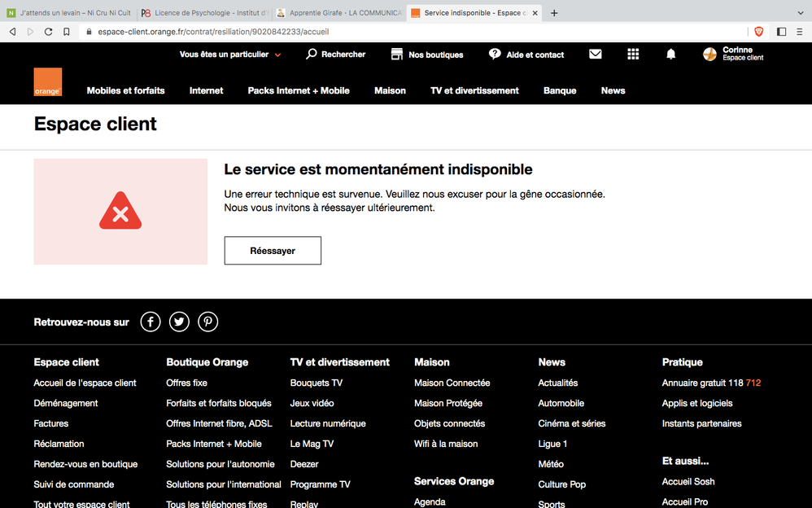Screen dimensions: 812x508
Task: Open Orange's Facebook page icon
Action: pos(151,322)
